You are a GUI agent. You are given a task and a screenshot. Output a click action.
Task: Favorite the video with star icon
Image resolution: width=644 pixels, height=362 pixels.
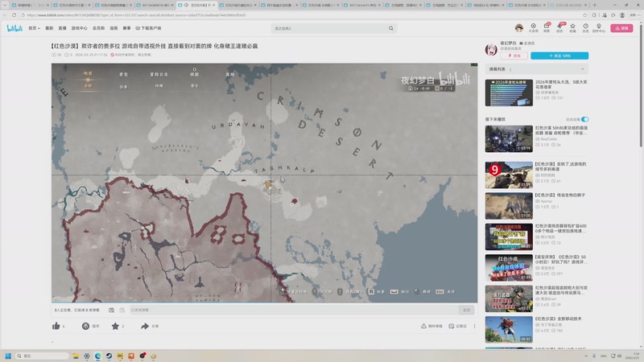(x=115, y=326)
